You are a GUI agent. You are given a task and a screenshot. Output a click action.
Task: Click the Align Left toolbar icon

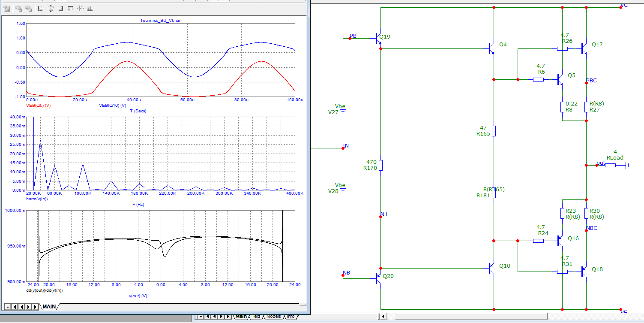(x=41, y=8)
